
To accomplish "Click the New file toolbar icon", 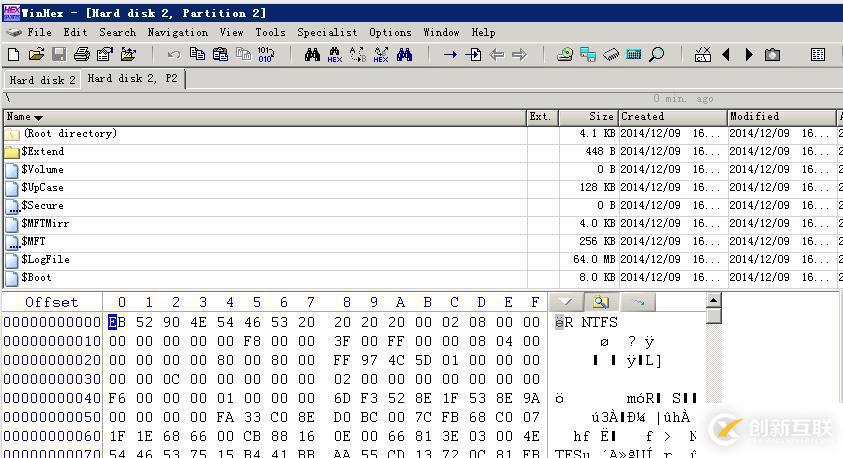I will click(13, 54).
